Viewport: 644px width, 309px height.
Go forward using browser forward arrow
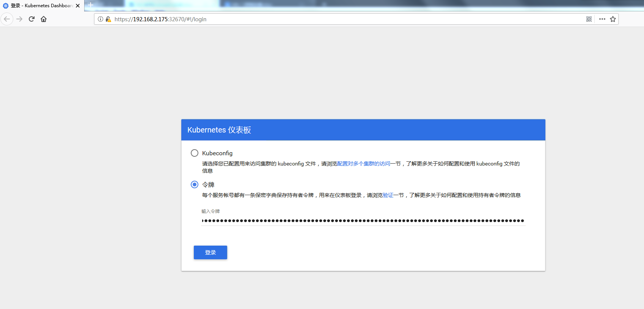click(19, 19)
